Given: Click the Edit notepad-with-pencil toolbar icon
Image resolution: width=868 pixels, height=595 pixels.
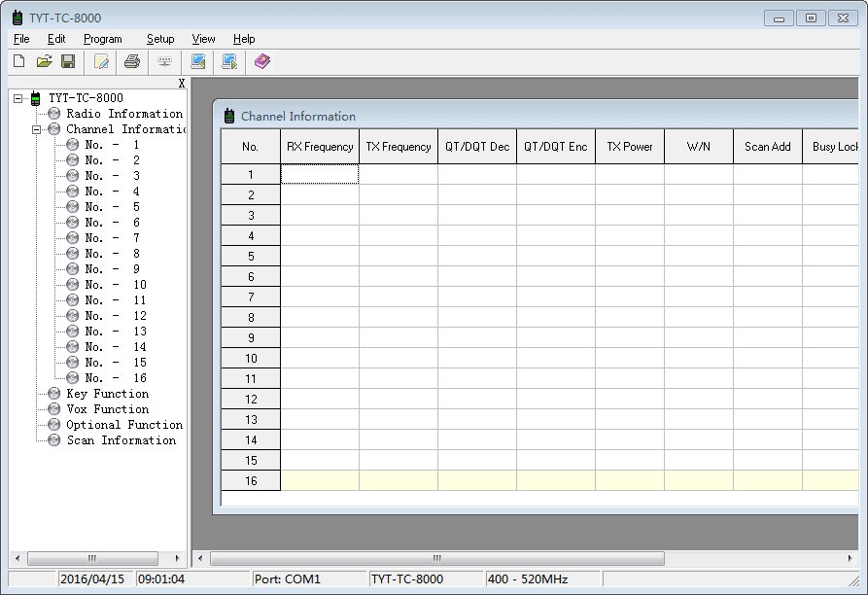Looking at the screenshot, I should (x=101, y=61).
